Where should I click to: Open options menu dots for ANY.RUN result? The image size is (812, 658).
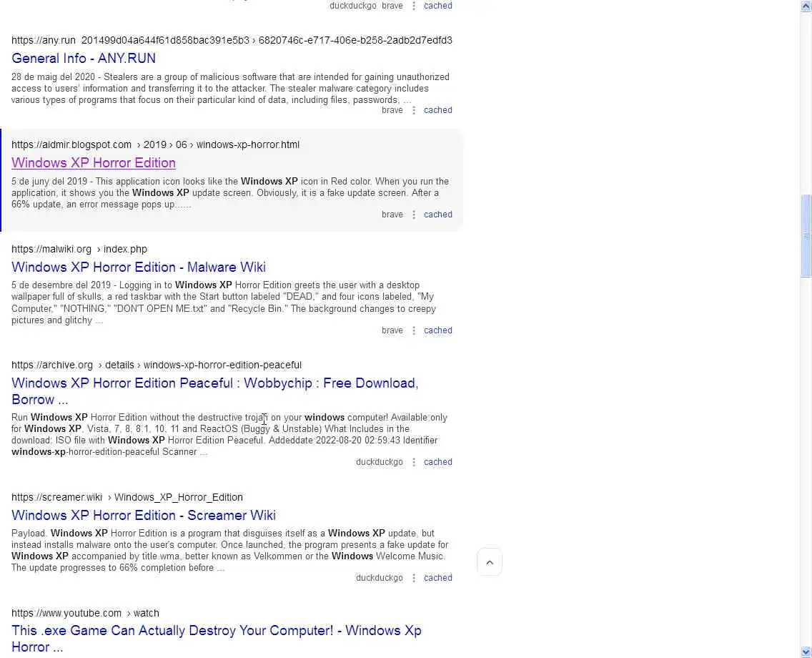click(x=413, y=110)
